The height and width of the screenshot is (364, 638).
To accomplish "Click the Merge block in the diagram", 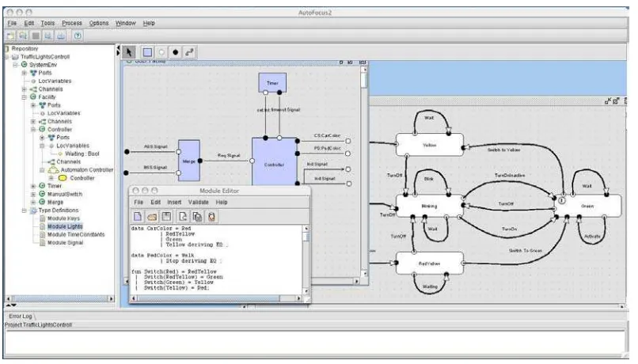I will click(189, 161).
